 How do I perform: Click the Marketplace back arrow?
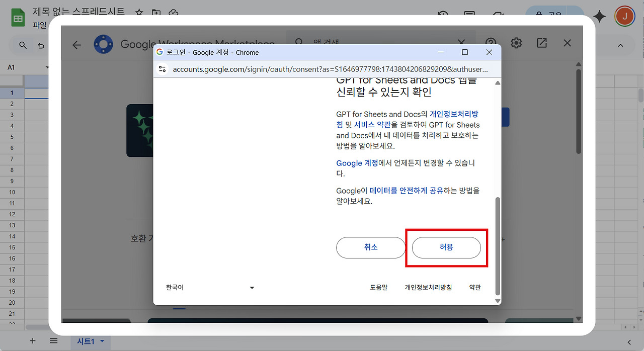pos(76,45)
